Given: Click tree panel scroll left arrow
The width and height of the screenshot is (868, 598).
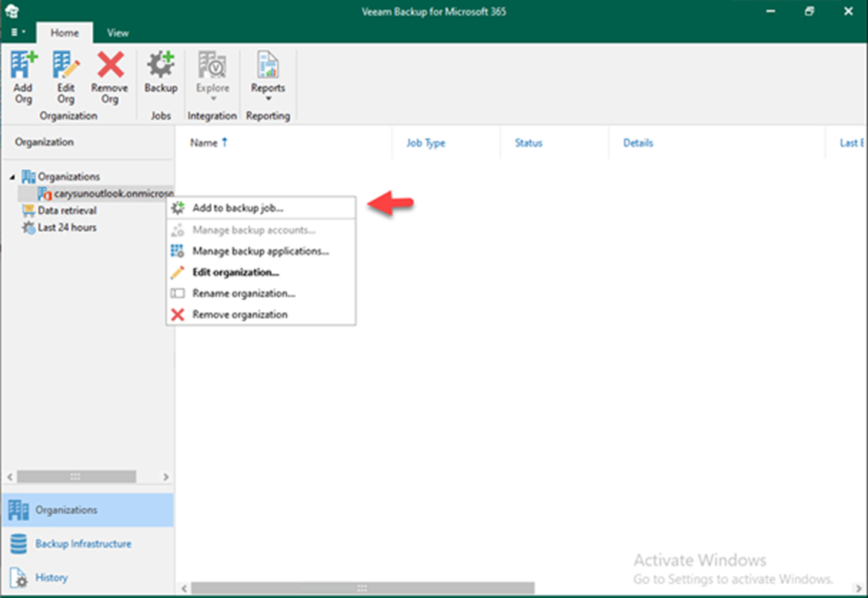Looking at the screenshot, I should pyautogui.click(x=10, y=477).
